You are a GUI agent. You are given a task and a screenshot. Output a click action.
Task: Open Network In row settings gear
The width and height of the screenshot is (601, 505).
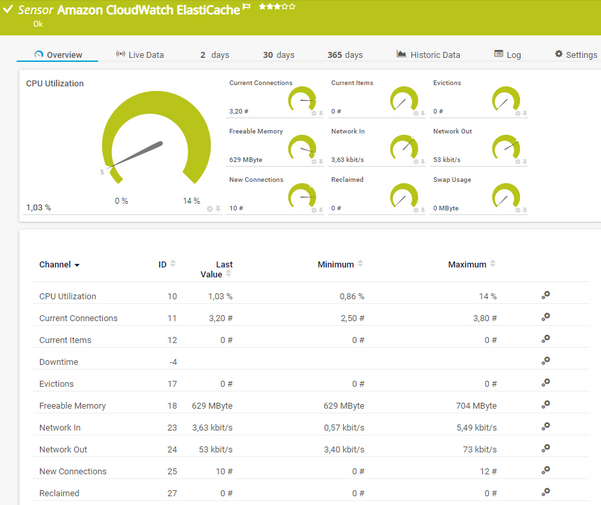pos(546,426)
